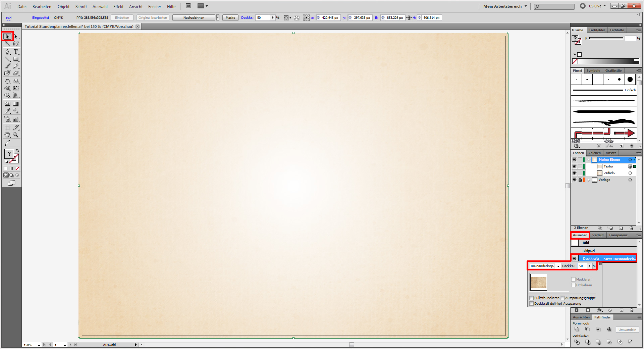This screenshot has width=644, height=349.
Task: Open the Effekt menu
Action: point(118,7)
